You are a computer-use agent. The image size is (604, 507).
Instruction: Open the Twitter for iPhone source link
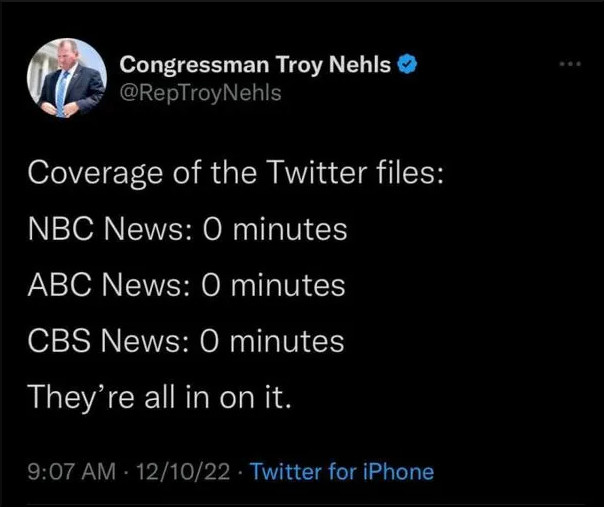(341, 471)
